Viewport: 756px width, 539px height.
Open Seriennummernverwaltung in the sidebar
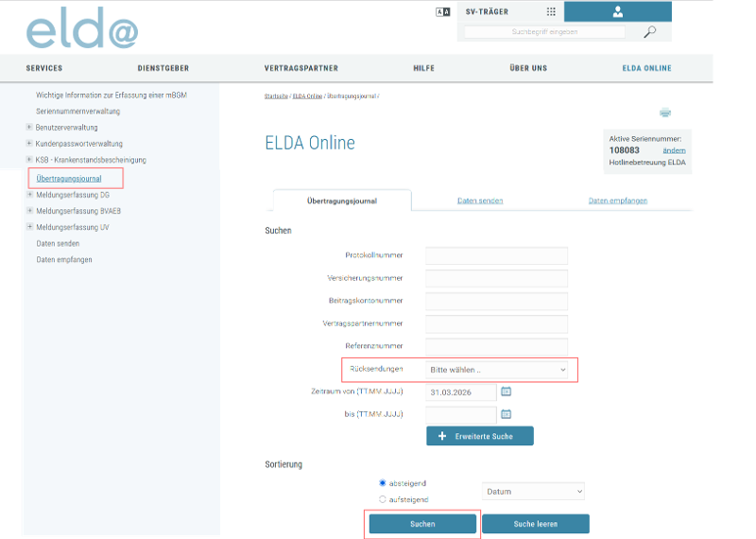coord(78,111)
